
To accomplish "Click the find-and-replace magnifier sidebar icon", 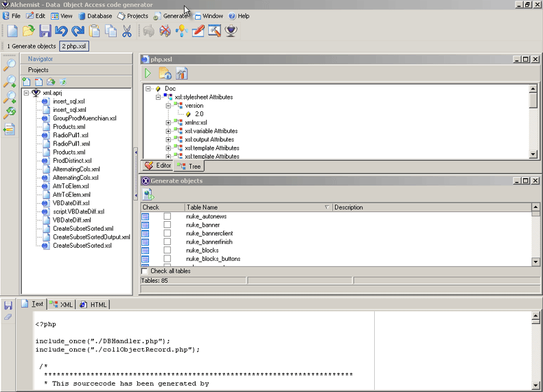I will coord(10,112).
